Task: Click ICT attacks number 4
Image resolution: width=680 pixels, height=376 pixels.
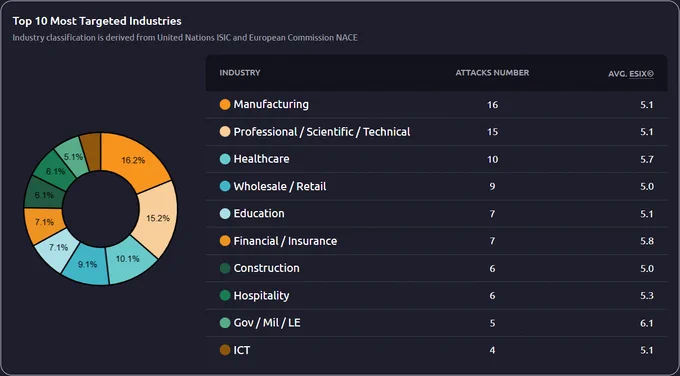Action: point(492,351)
